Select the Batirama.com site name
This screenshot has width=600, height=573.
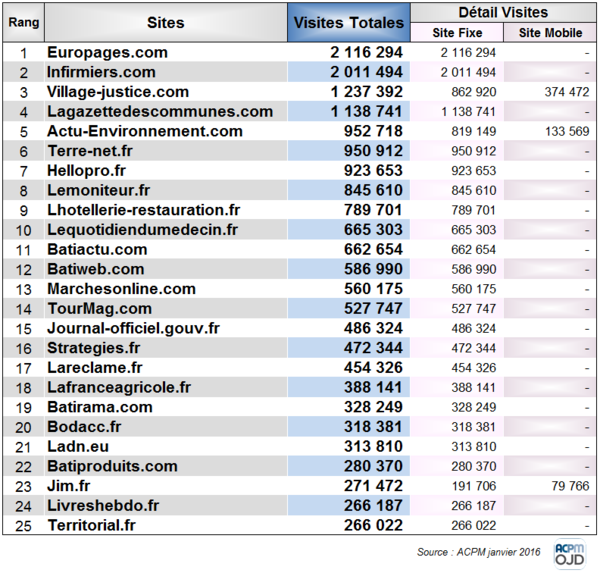(x=100, y=407)
